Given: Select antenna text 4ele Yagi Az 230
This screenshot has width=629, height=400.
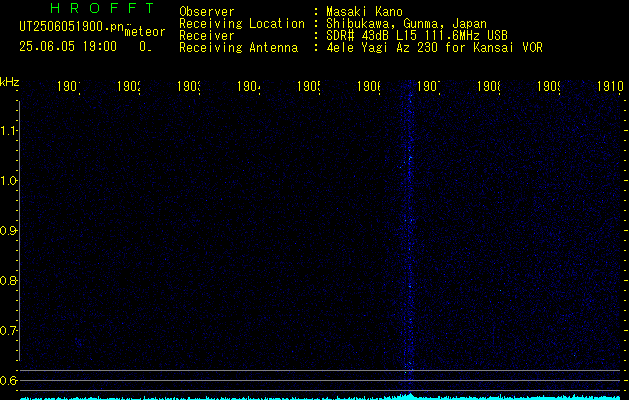Looking at the screenshot, I should pyautogui.click(x=382, y=48).
